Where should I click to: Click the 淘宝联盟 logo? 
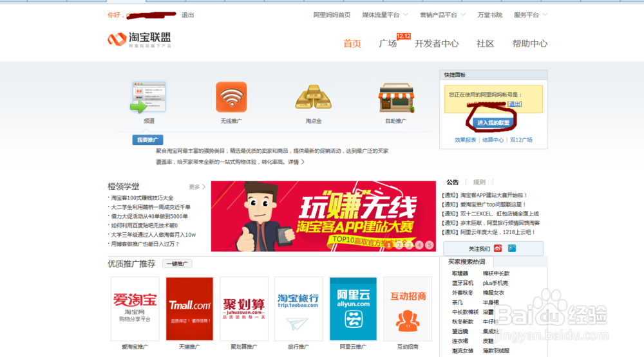point(139,40)
